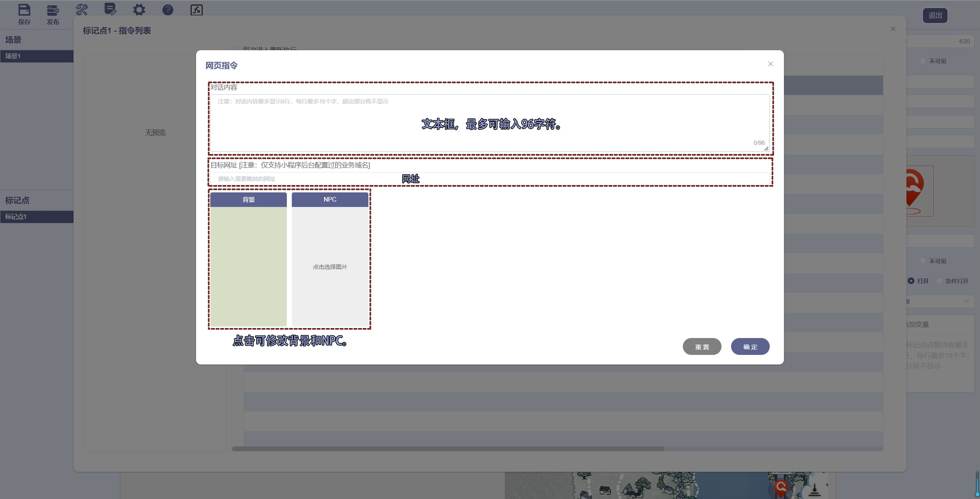This screenshot has width=980, height=499.
Task: Select the lower 不可见 radio option
Action: pyautogui.click(x=923, y=261)
